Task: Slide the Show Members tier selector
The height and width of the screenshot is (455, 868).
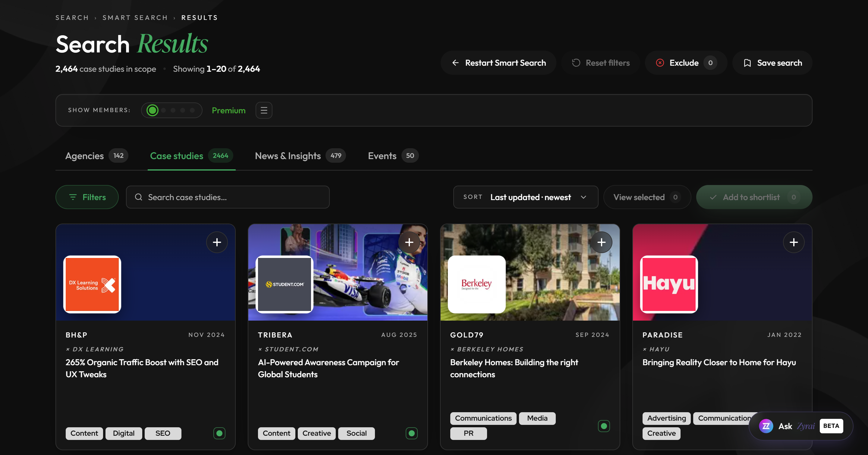Action: (x=172, y=110)
